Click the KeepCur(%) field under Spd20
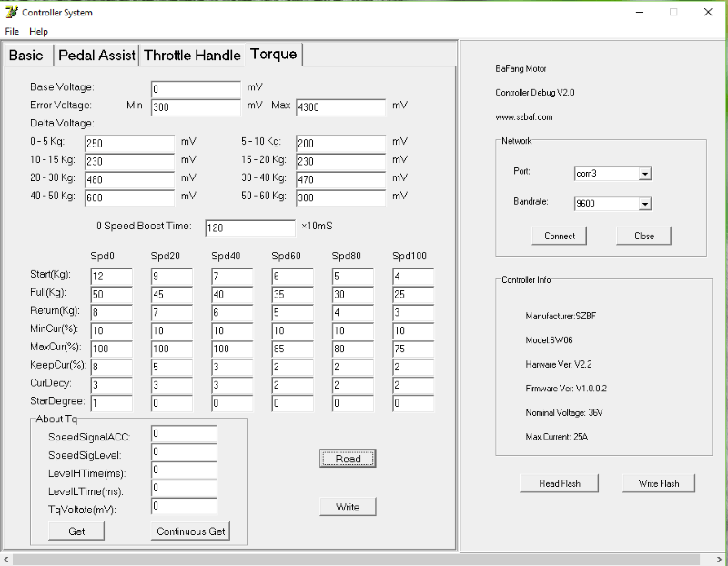728x566 pixels. pyautogui.click(x=172, y=367)
